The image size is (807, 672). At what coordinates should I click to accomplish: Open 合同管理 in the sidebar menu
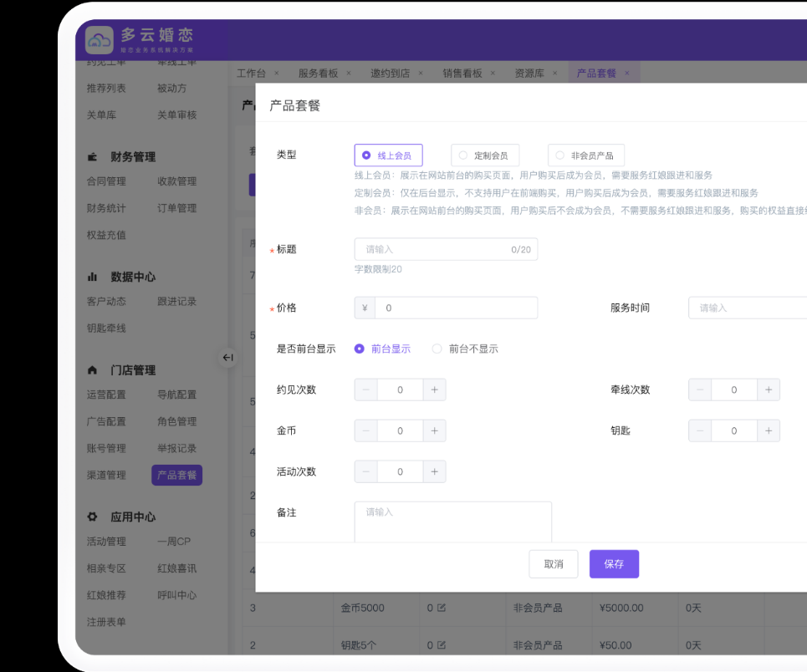[106, 181]
